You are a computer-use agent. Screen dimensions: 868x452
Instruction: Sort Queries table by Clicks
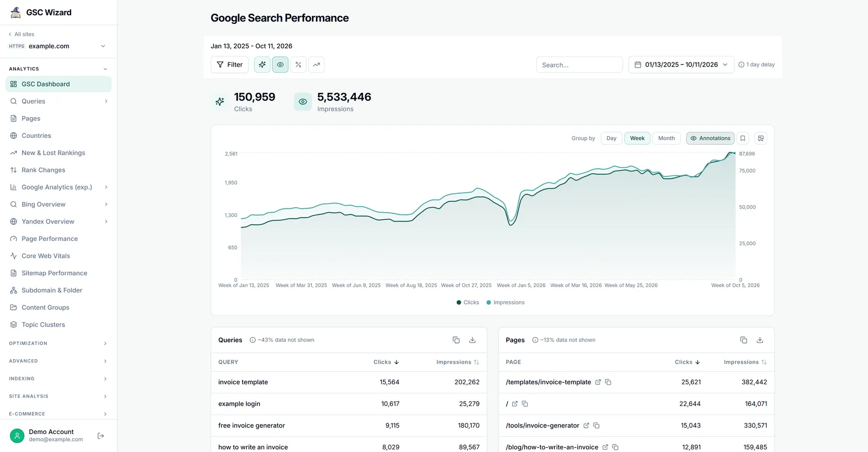point(386,362)
